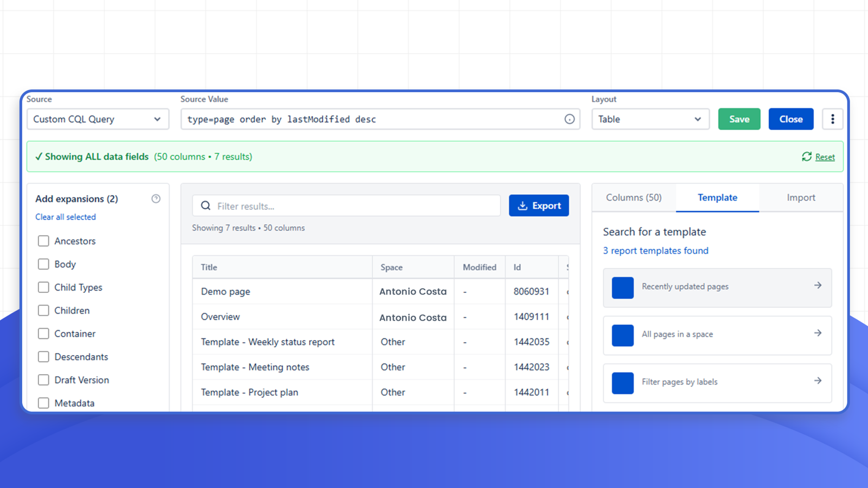Click the Export download icon

pyautogui.click(x=522, y=206)
